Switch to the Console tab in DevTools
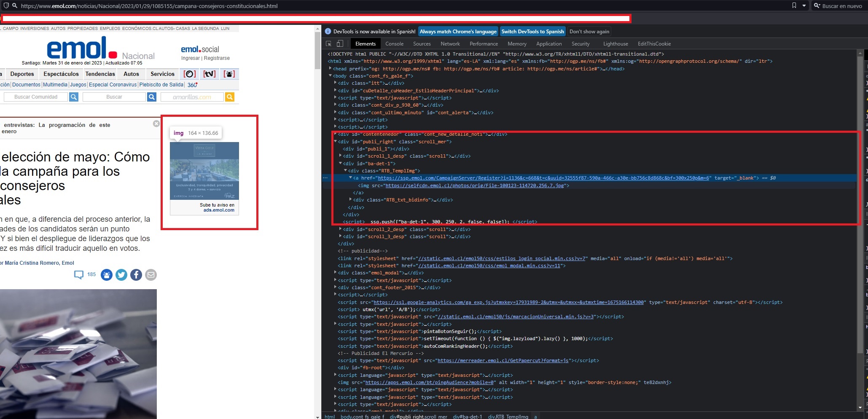This screenshot has width=868, height=419. tap(394, 43)
